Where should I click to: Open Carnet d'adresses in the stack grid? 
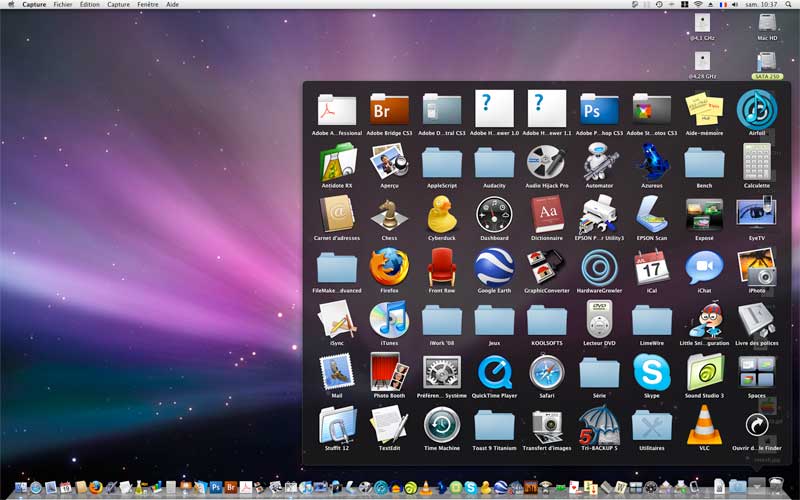(337, 214)
